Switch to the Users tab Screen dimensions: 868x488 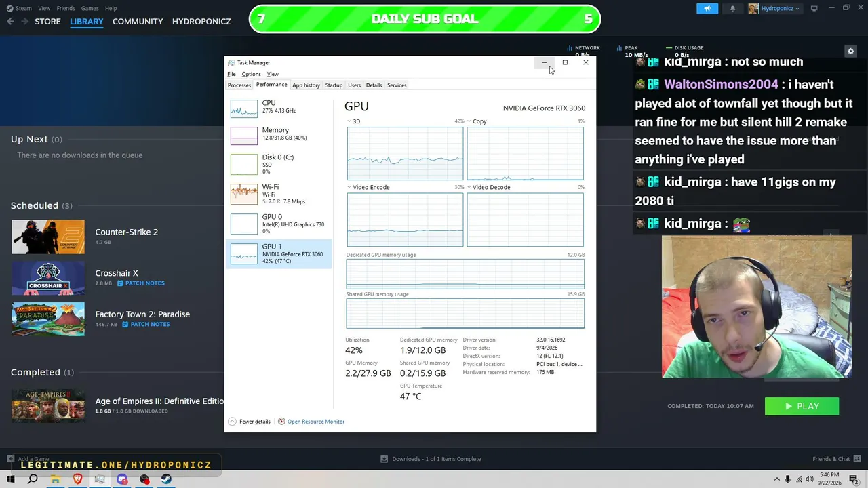[x=354, y=85]
